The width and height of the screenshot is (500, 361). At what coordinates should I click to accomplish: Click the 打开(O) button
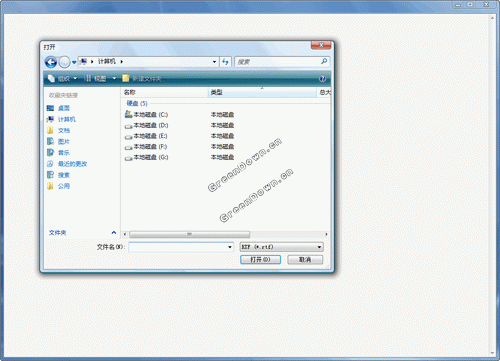tap(260, 260)
